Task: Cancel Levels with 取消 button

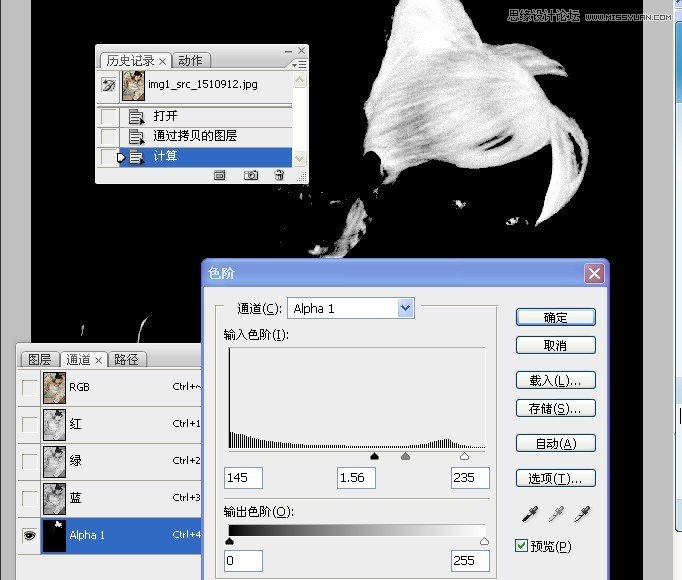Action: 555,345
